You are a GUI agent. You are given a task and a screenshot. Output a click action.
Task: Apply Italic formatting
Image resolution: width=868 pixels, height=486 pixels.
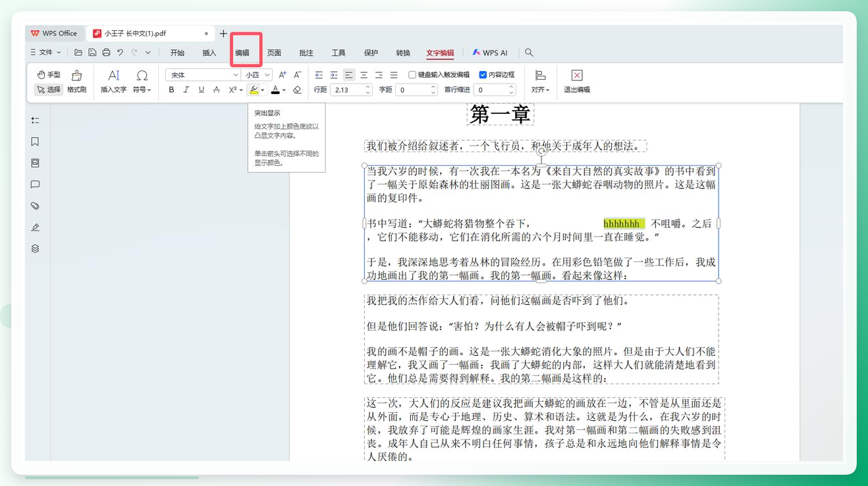[x=186, y=90]
